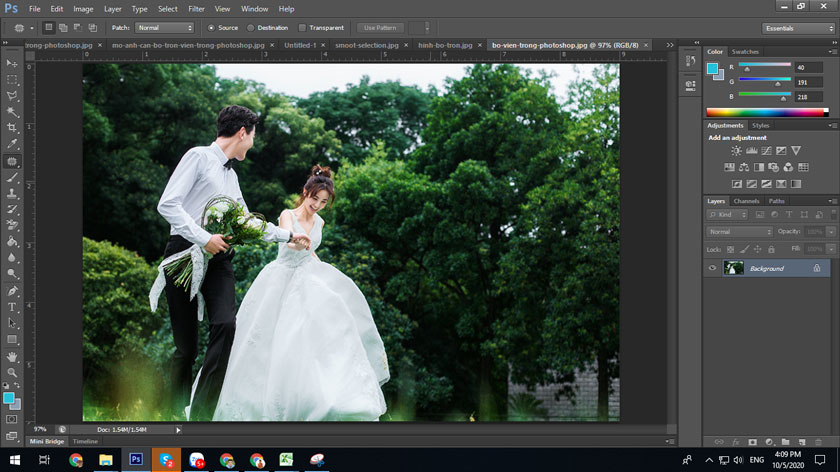Image resolution: width=840 pixels, height=472 pixels.
Task: Select the Rectangular Marquee tool
Action: [x=12, y=80]
